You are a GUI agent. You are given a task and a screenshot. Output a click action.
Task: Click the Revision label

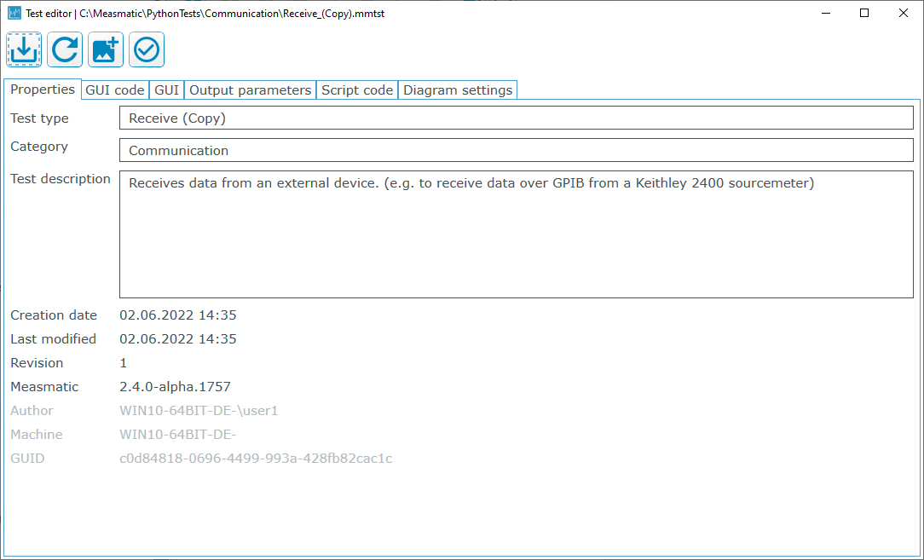tap(37, 363)
